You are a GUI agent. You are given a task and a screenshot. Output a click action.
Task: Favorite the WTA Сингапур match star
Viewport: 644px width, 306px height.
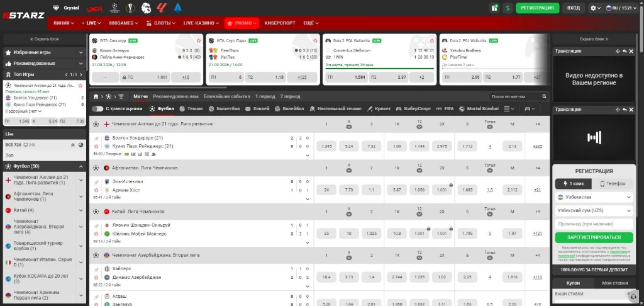[x=198, y=41]
